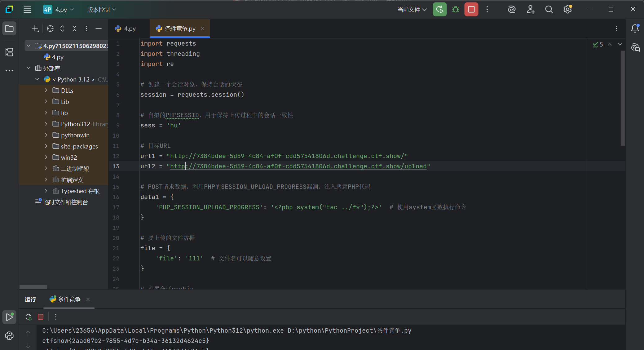Open Search Everywhere magnifier icon

(549, 10)
